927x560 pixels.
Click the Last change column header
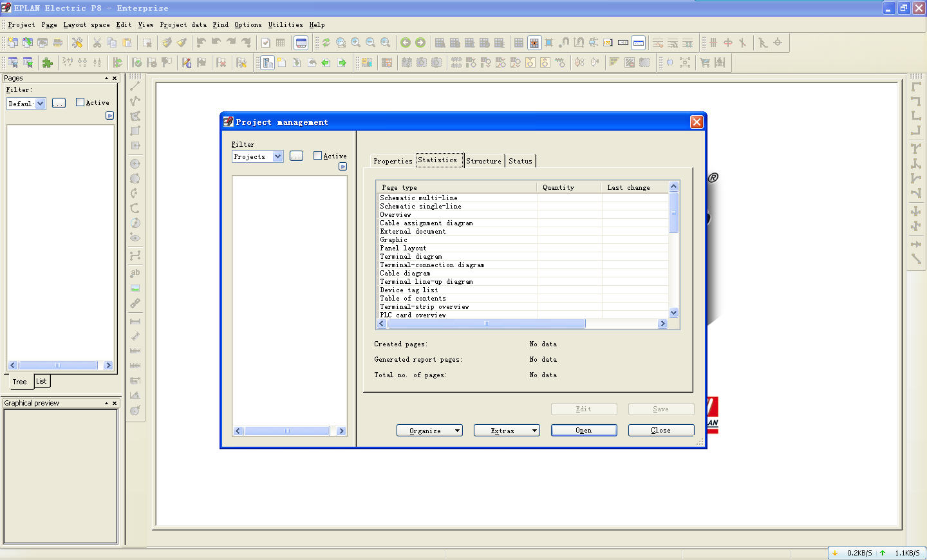coord(635,187)
